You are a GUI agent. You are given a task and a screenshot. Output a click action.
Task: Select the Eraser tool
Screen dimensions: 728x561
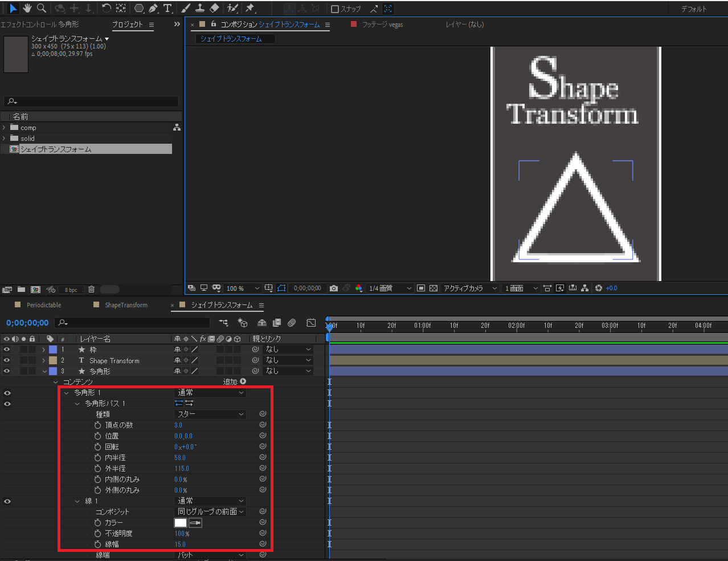pos(214,9)
